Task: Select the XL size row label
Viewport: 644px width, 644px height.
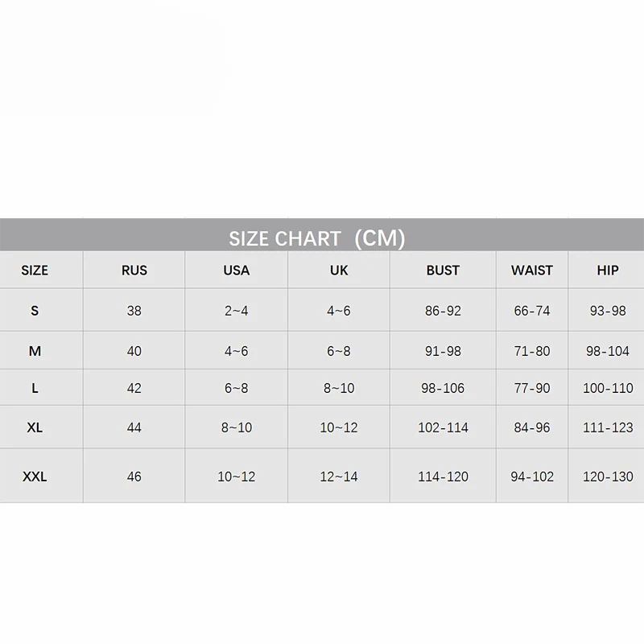Action: pos(35,427)
